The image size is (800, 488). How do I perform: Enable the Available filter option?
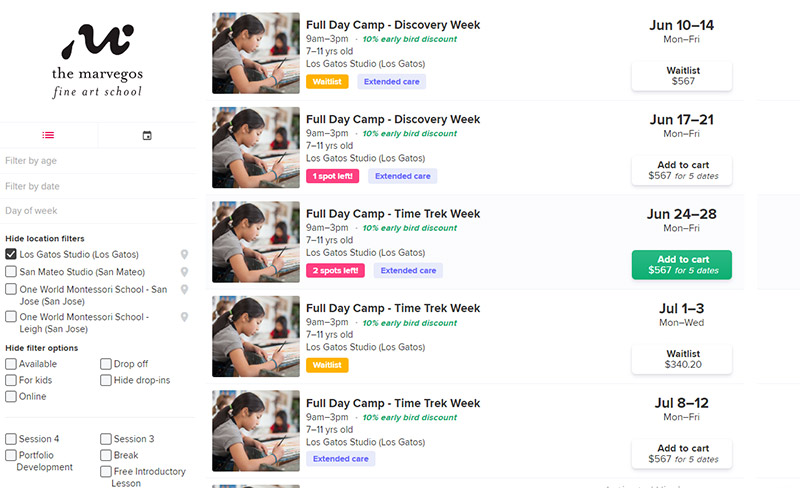tap(11, 364)
